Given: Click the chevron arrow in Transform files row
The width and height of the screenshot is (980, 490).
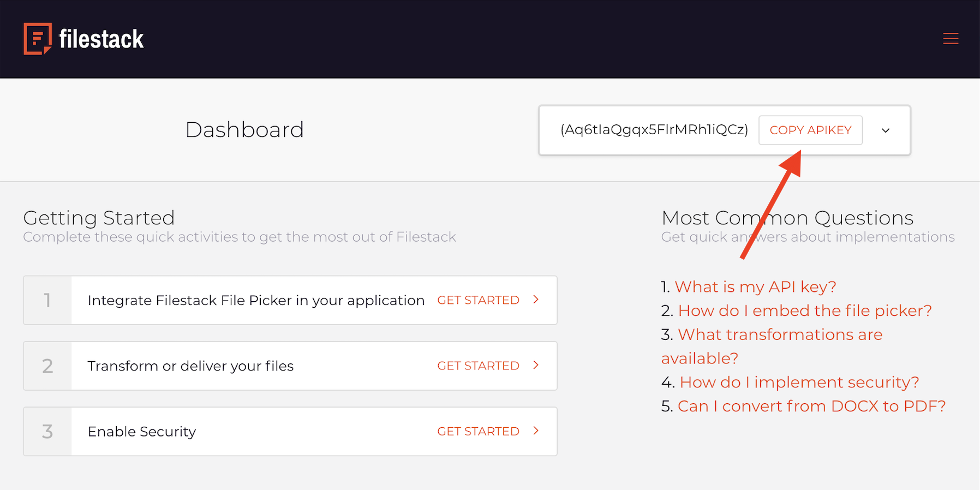Looking at the screenshot, I should pos(536,365).
